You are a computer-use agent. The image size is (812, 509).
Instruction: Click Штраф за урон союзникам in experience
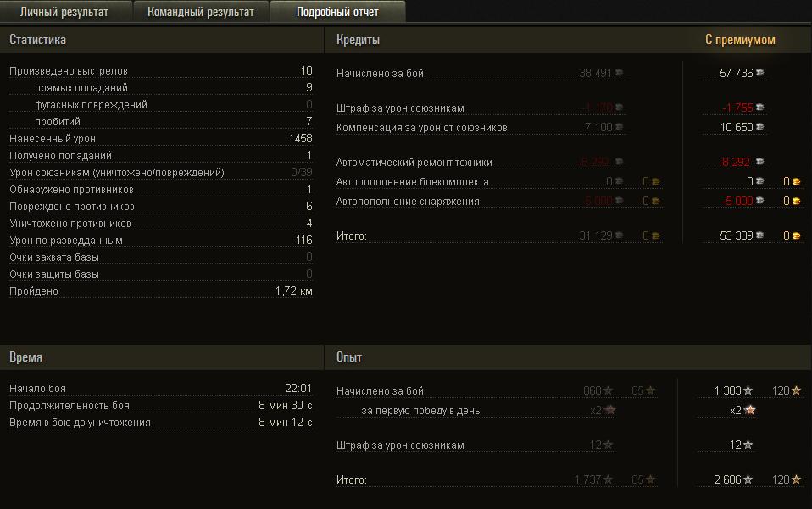click(x=400, y=445)
